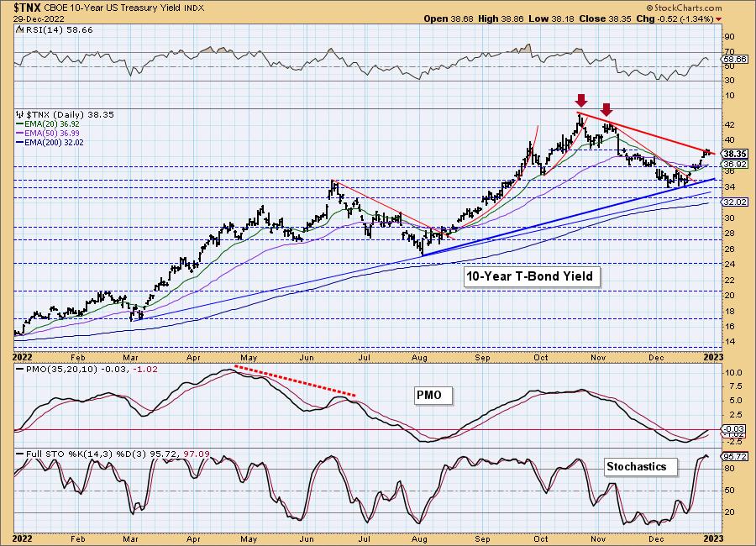Click the $TNX ticker symbol in the title
756x546 pixels.
tap(29, 8)
